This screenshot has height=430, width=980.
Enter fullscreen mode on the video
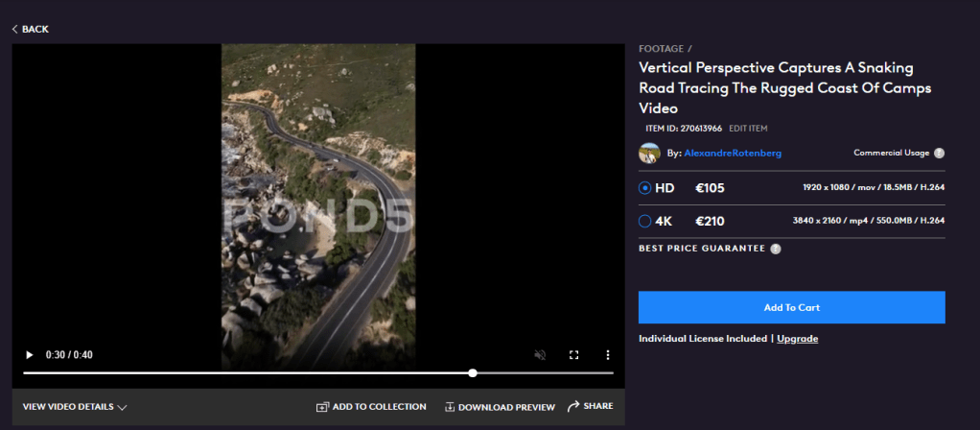tap(573, 355)
